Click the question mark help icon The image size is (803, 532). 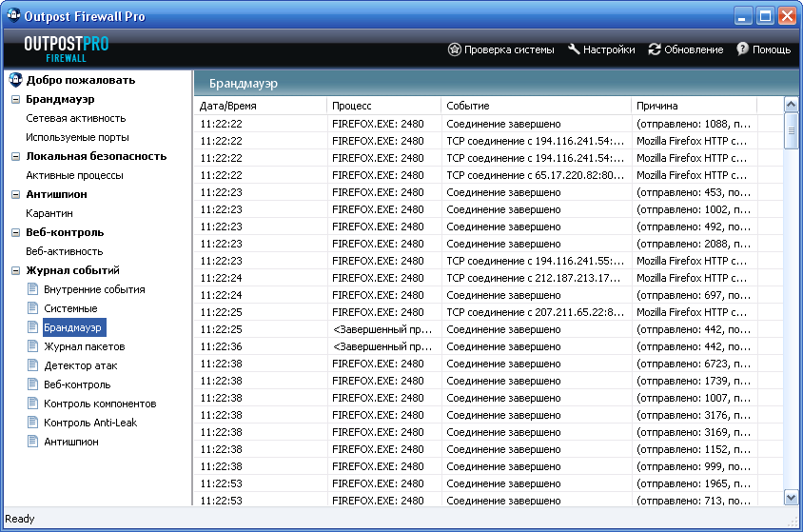click(x=742, y=49)
